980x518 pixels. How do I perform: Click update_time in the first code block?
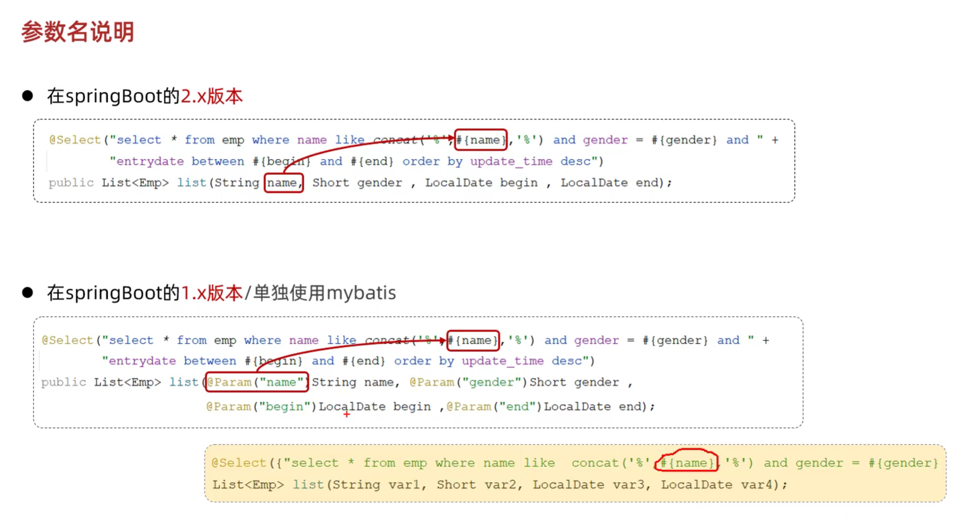511,161
